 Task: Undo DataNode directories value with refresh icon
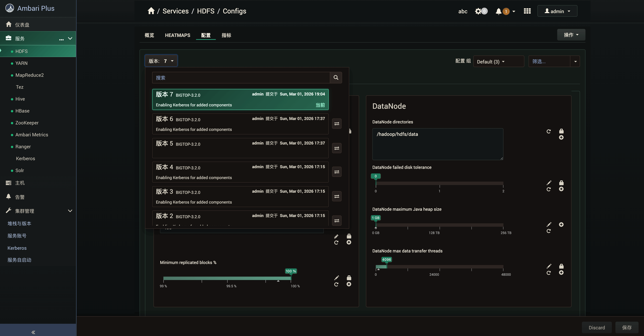(x=549, y=131)
